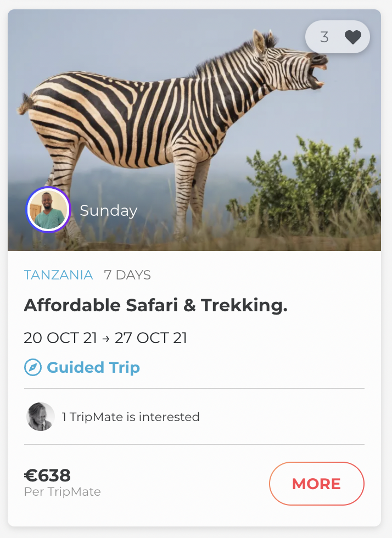Click the compass icon beside Guided Trip

33,367
